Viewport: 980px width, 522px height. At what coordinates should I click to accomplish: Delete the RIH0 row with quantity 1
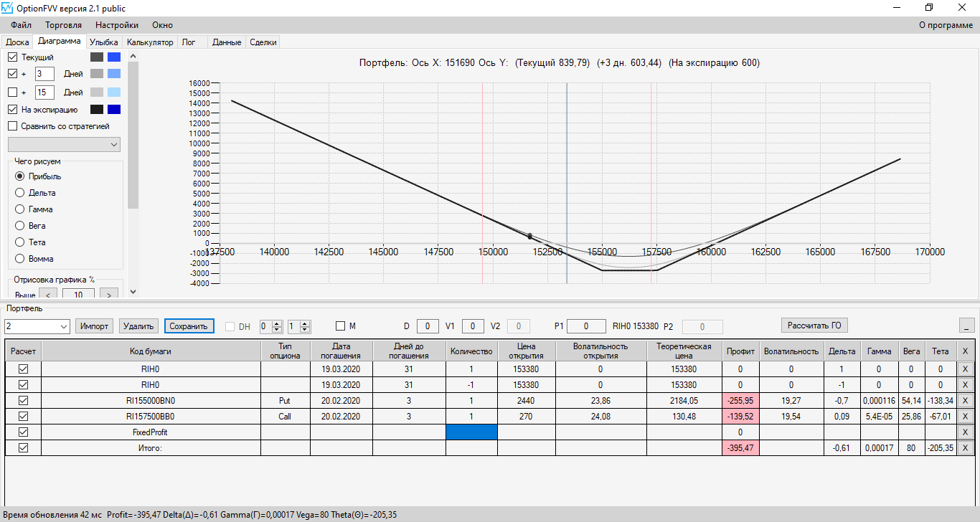pos(965,369)
